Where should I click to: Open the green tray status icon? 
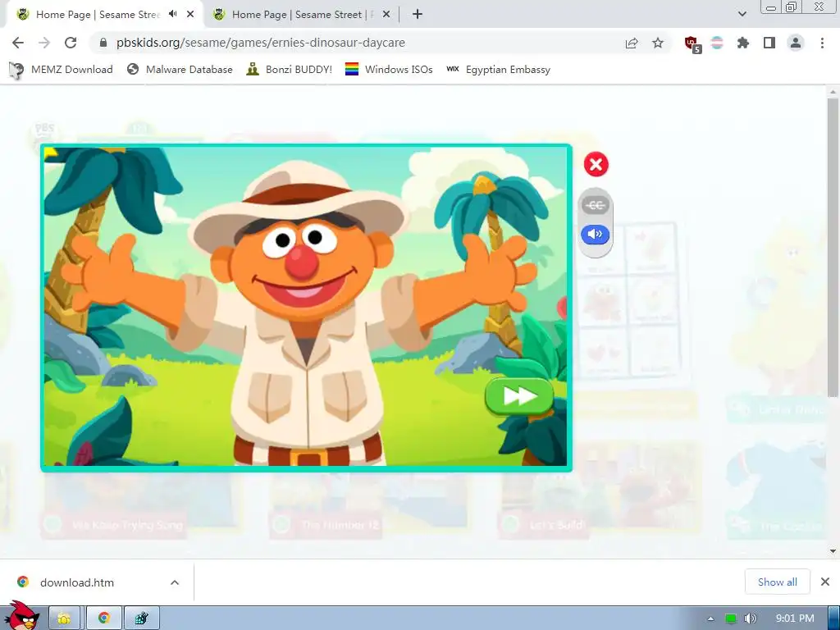coord(730,619)
